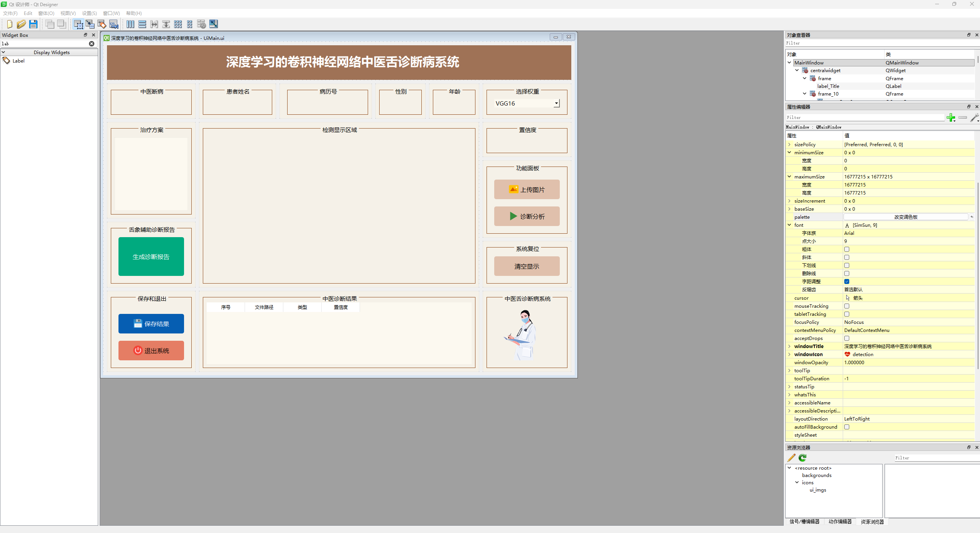
Task: Open the VGG16 weight combo box
Action: click(x=556, y=103)
